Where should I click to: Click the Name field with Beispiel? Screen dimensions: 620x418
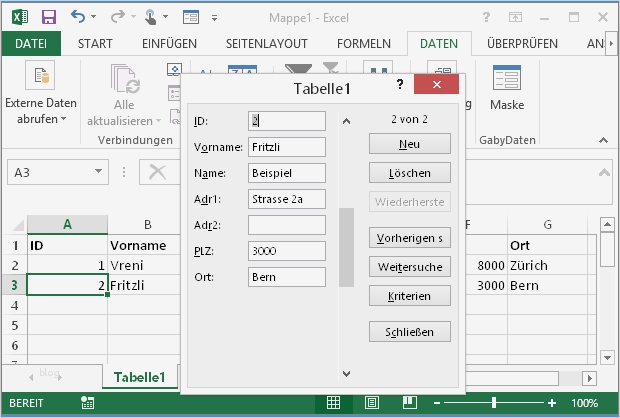point(287,173)
